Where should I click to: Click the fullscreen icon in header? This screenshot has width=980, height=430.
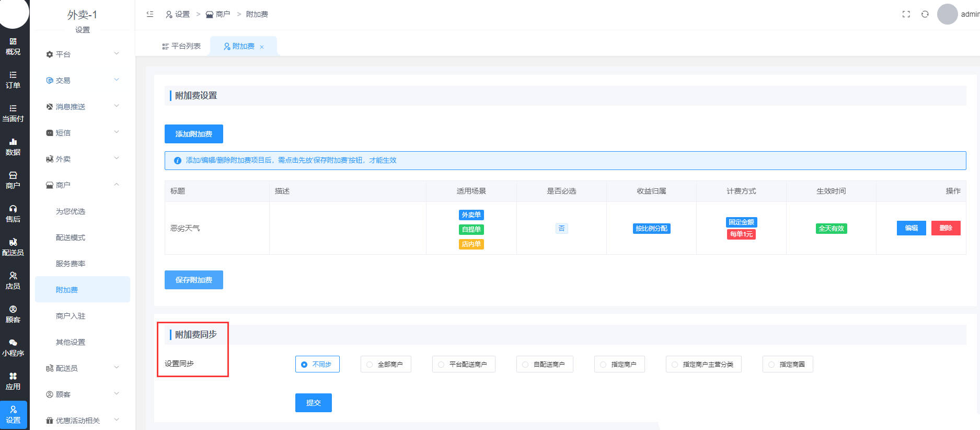[906, 14]
